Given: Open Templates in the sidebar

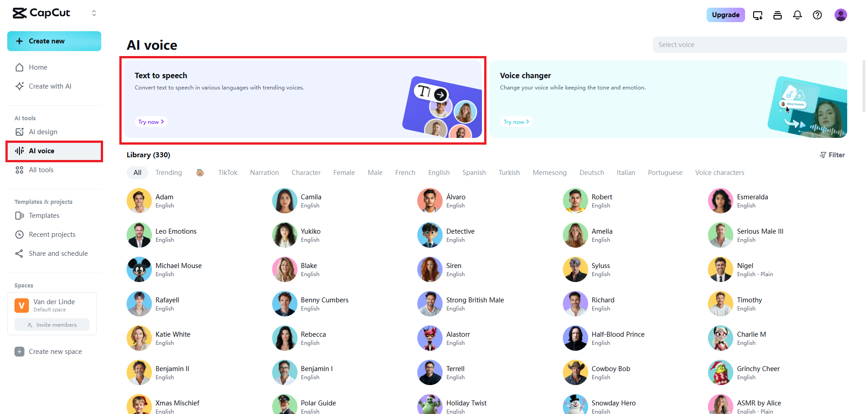Looking at the screenshot, I should [54, 216].
